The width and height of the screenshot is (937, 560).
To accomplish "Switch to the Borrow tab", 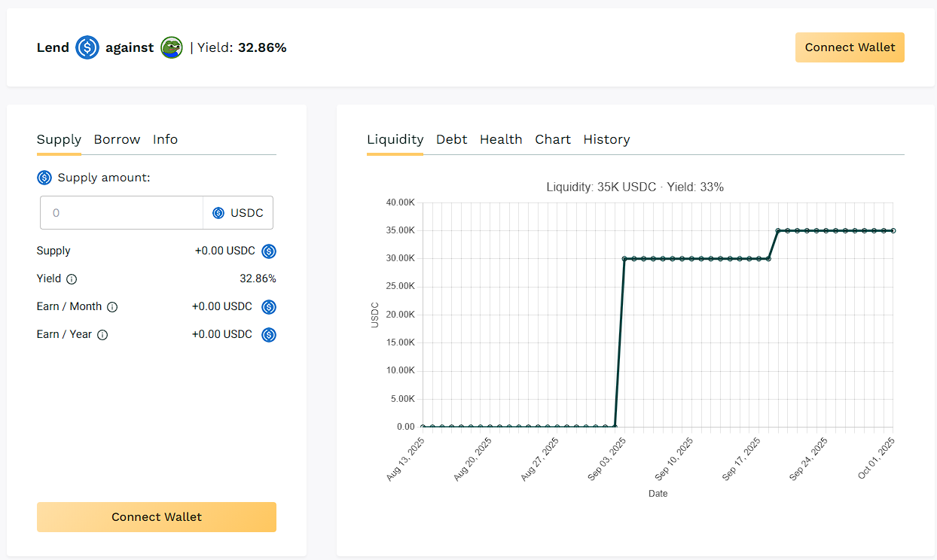I will pyautogui.click(x=117, y=139).
